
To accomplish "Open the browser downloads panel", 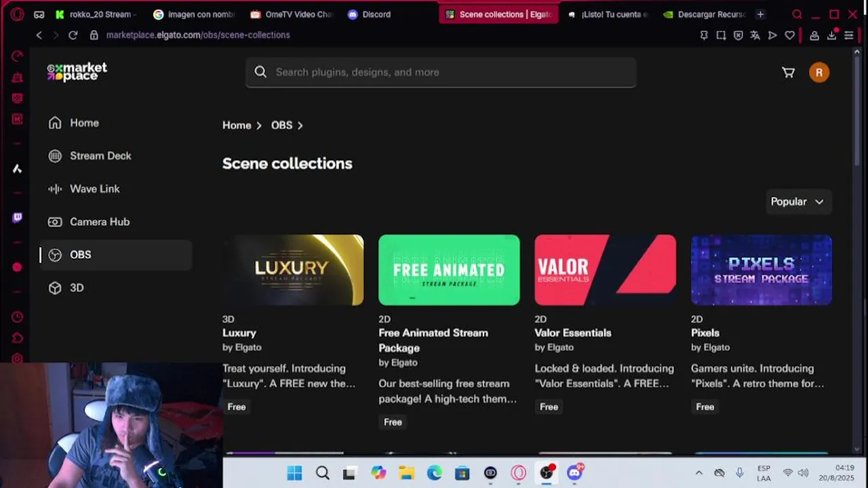I will click(831, 35).
